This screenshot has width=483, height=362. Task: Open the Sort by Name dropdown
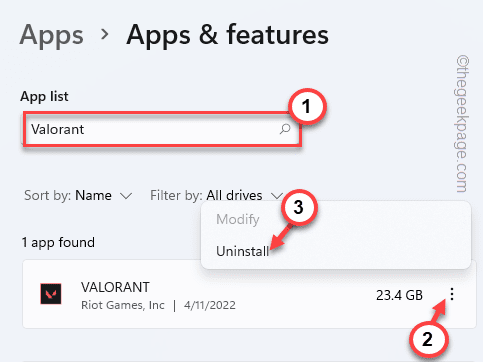tap(78, 195)
